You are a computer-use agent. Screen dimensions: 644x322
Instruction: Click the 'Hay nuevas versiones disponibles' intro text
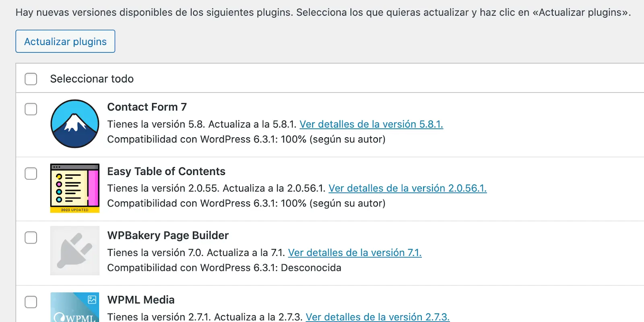point(323,12)
